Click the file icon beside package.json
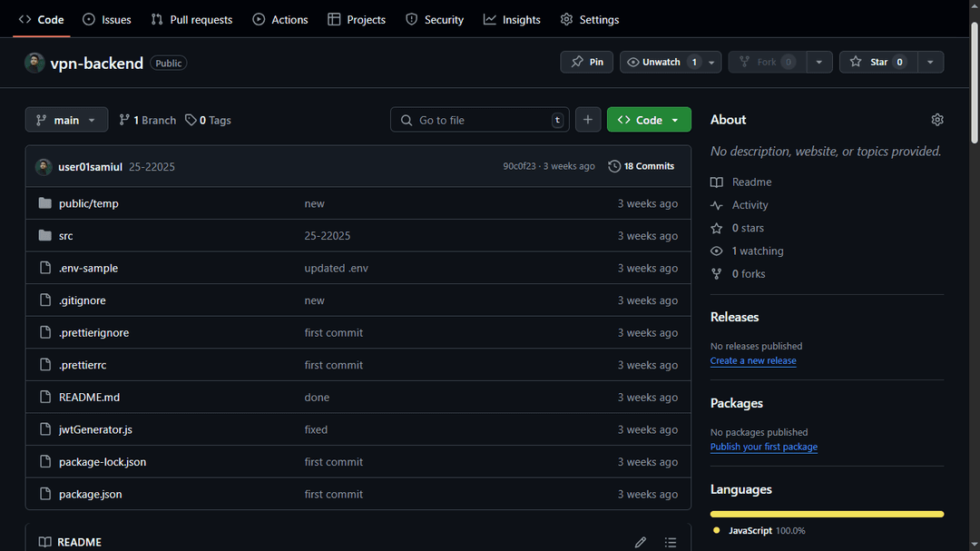This screenshot has height=551, width=980. click(x=45, y=494)
